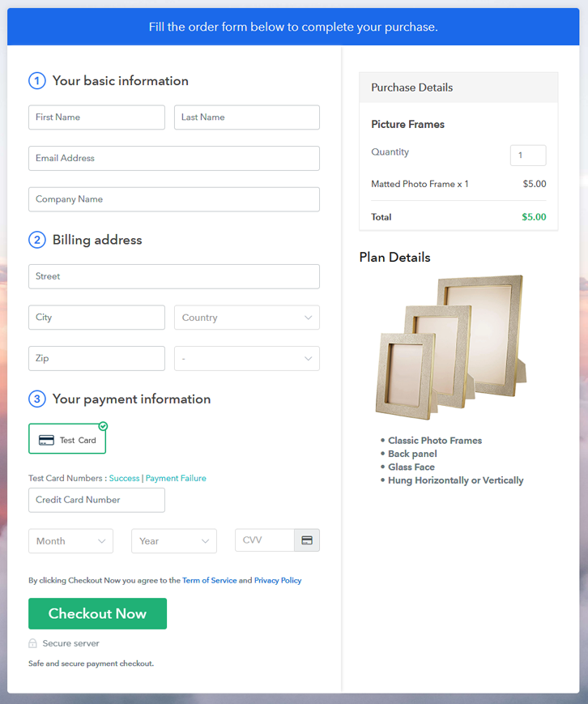Click the green checkmark on Test Card

point(103,425)
